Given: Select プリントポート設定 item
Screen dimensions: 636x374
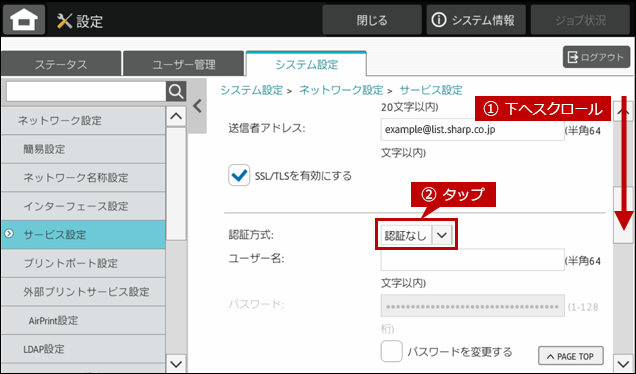Looking at the screenshot, I should click(83, 263).
